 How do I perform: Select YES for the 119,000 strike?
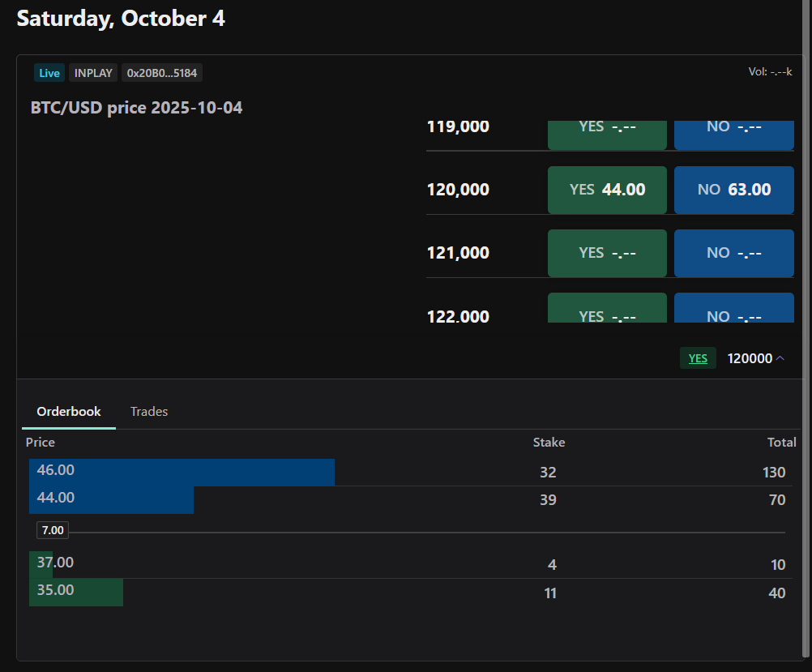coord(607,133)
